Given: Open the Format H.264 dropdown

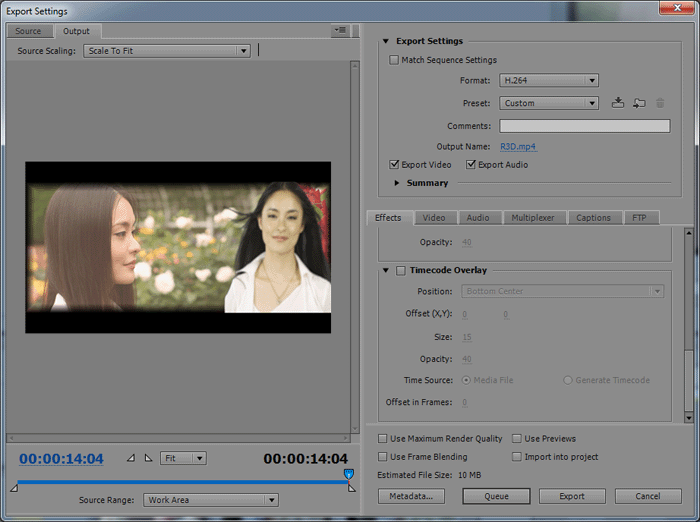Looking at the screenshot, I should pos(549,80).
